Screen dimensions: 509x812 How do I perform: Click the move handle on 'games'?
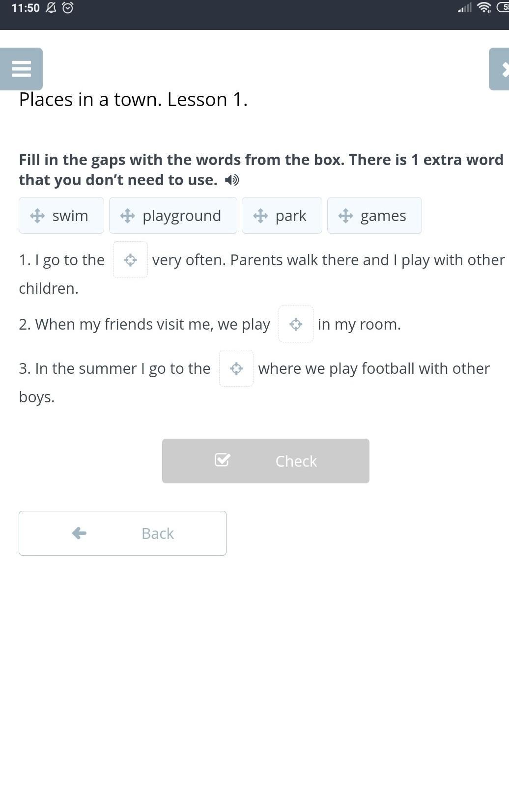point(345,216)
